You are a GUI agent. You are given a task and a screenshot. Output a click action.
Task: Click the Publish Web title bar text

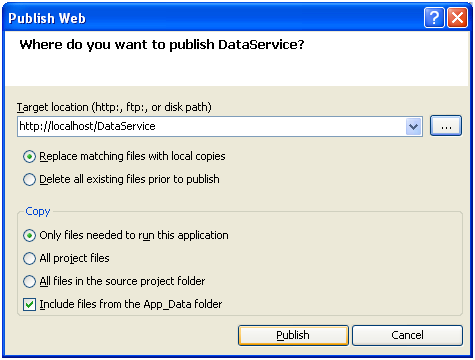point(47,18)
